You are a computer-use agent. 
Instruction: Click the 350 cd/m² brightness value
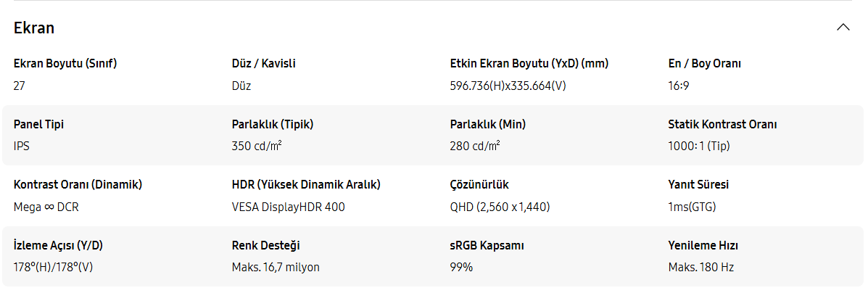click(x=257, y=146)
